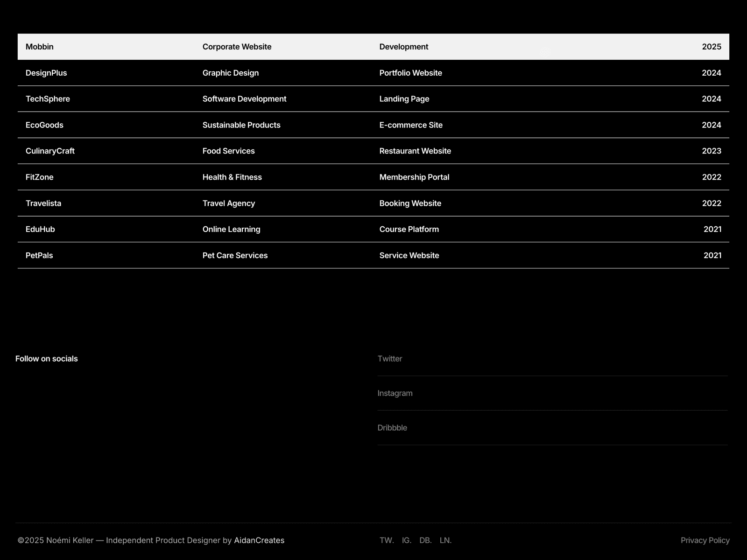The image size is (747, 560).
Task: Select the CulinaryCraft client name
Action: pyautogui.click(x=50, y=151)
